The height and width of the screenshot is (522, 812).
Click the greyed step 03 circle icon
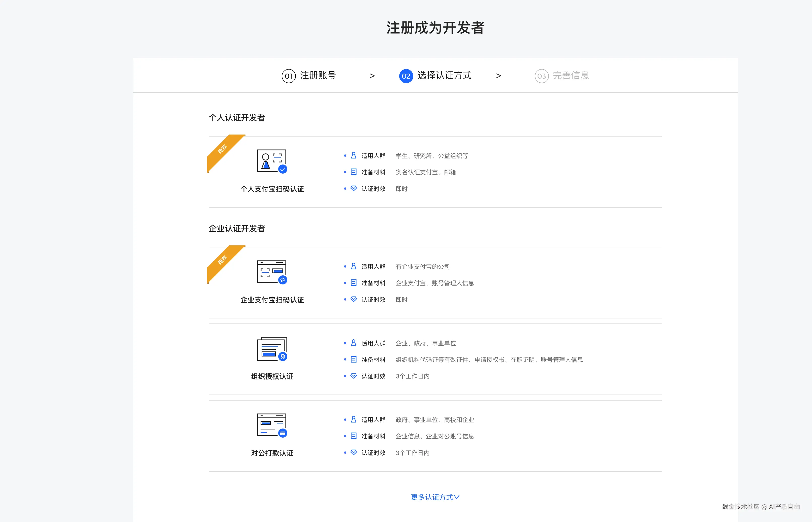point(541,76)
